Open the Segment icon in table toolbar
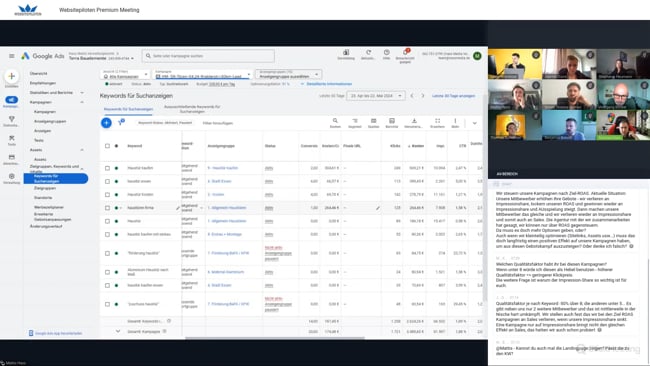The height and width of the screenshot is (366, 650). (355, 121)
